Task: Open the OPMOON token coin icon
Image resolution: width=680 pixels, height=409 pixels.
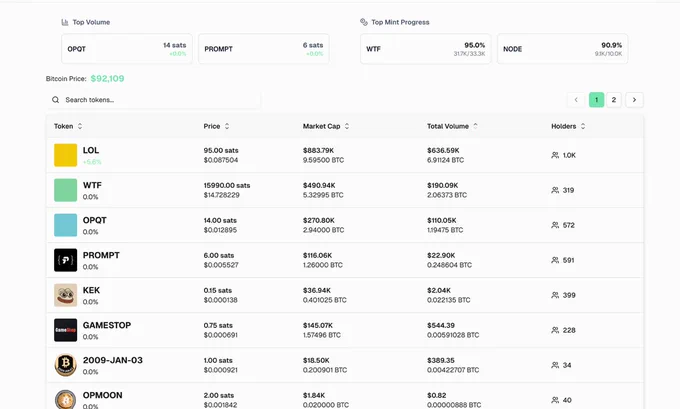Action: [x=65, y=399]
